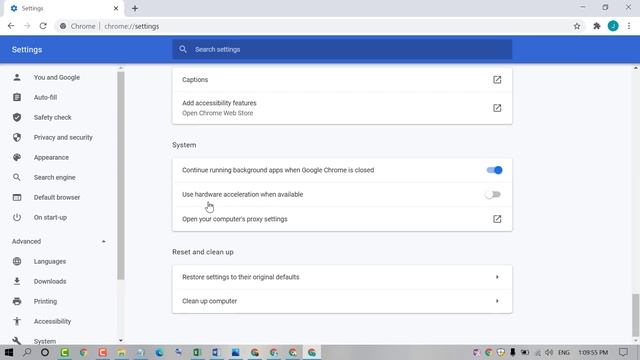Image resolution: width=640 pixels, height=360 pixels.
Task: Open You and Google section
Action: click(57, 78)
